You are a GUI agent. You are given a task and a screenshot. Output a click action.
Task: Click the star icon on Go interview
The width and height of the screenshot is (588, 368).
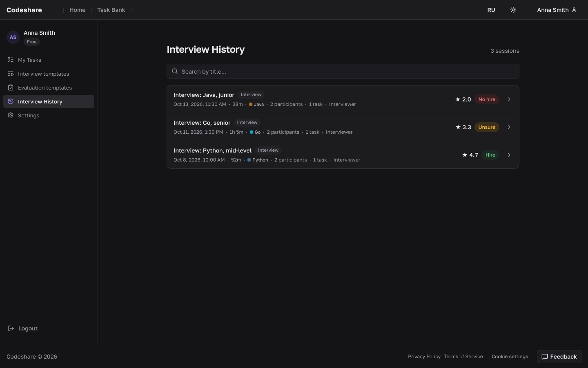(458, 127)
